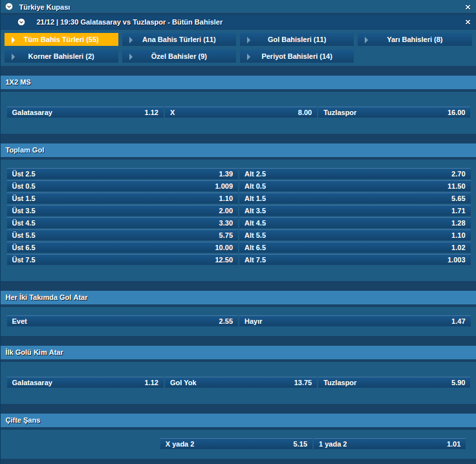Pick Tuzlaspor 5.90 as first goalscorer
The width and height of the screenshot is (476, 464).
coord(395,383)
